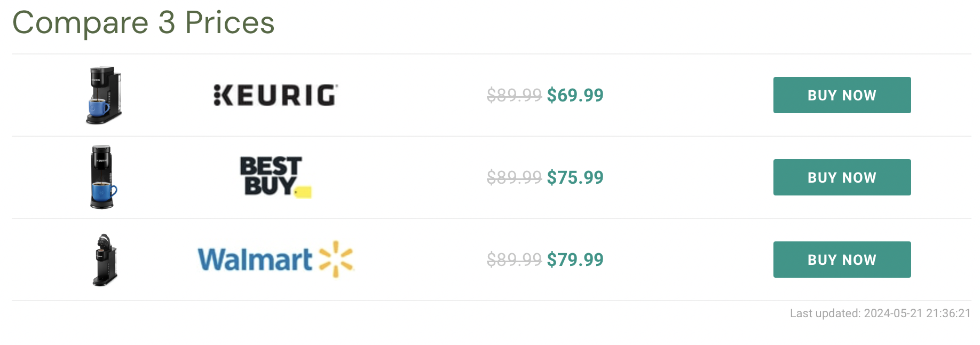Click the Keurig brand logo
The image size is (980, 345).
coord(275,95)
